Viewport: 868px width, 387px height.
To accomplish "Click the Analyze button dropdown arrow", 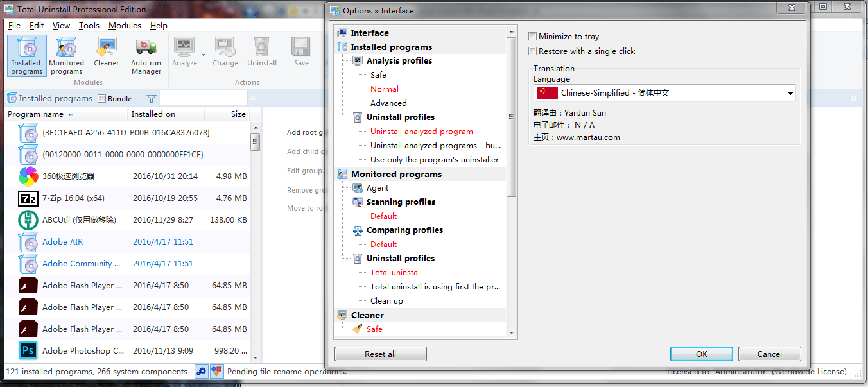I will click(x=203, y=55).
